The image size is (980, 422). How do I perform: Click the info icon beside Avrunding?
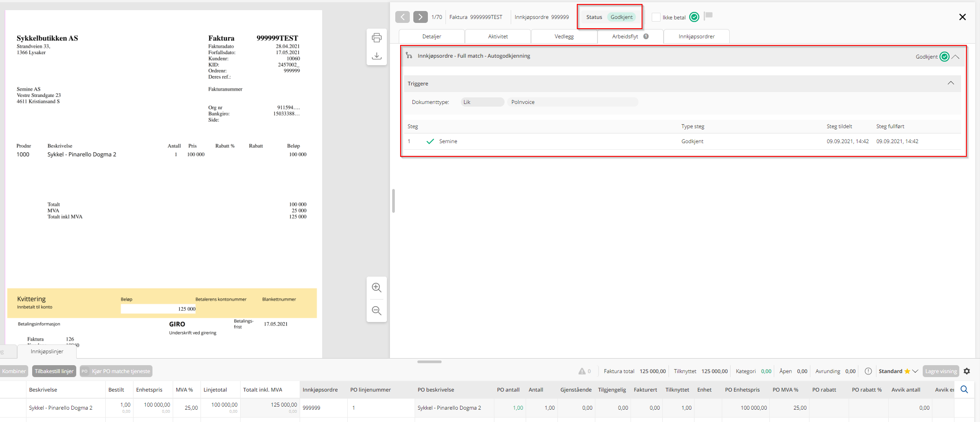point(868,371)
